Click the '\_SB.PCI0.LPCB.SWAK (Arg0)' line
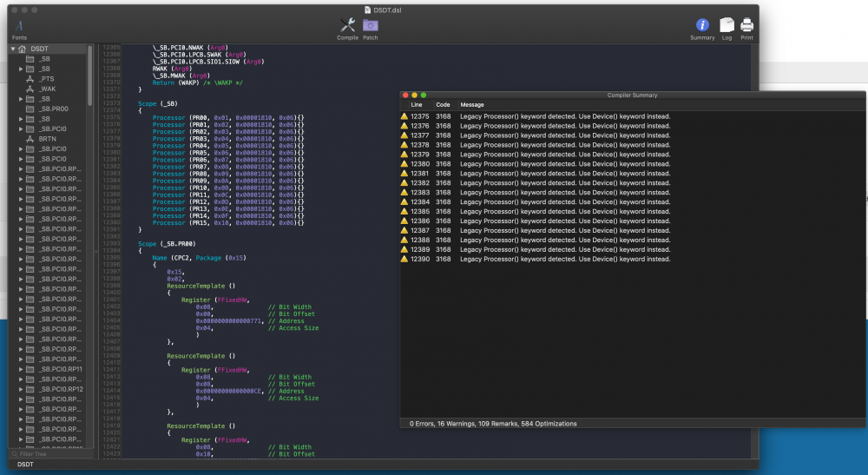 click(x=200, y=55)
